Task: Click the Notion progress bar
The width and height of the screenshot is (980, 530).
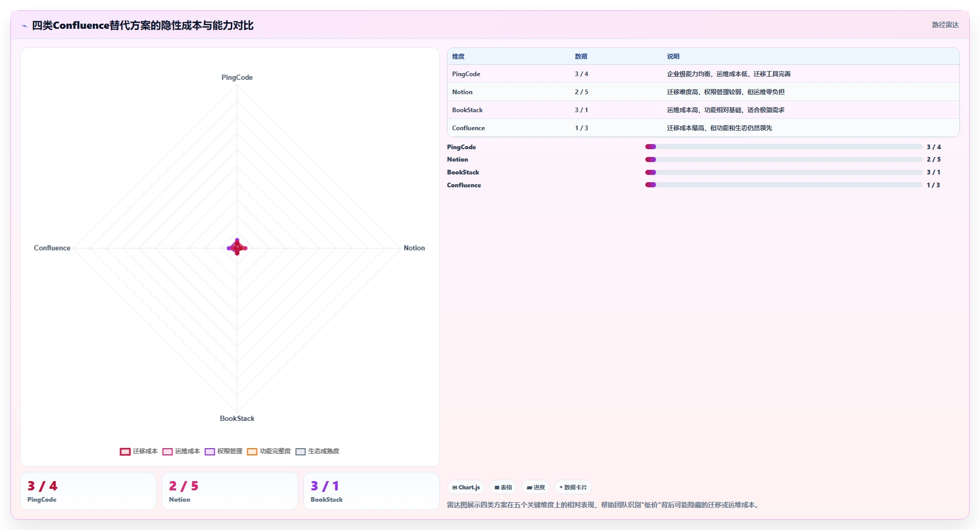Action: [x=784, y=160]
